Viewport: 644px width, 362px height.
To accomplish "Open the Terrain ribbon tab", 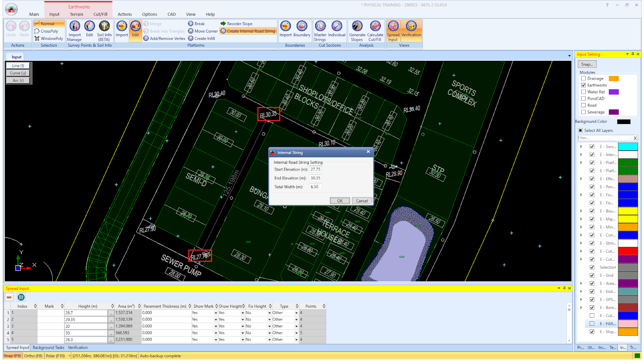I will [76, 14].
